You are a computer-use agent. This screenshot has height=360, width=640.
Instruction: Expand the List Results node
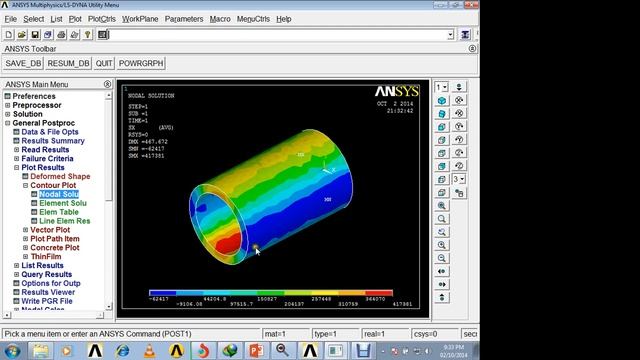pos(16,266)
